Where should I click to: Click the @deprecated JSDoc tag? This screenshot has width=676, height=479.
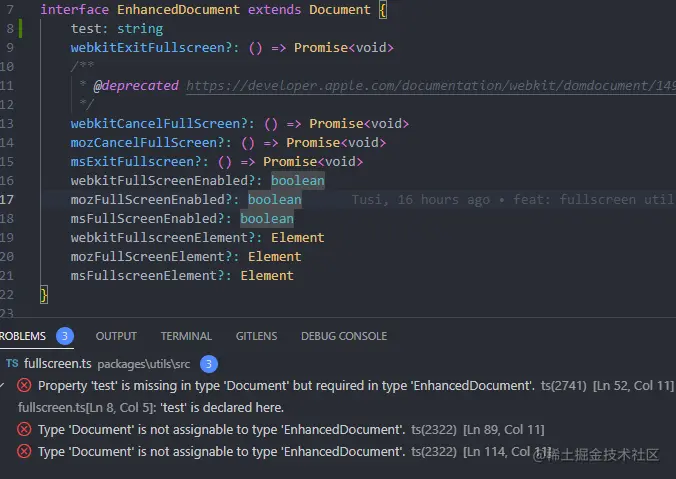136,86
